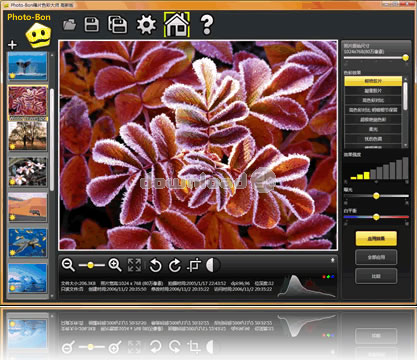This screenshot has height=360, width=417.
Task: Add photos with the plus icon
Action: [x=12, y=45]
